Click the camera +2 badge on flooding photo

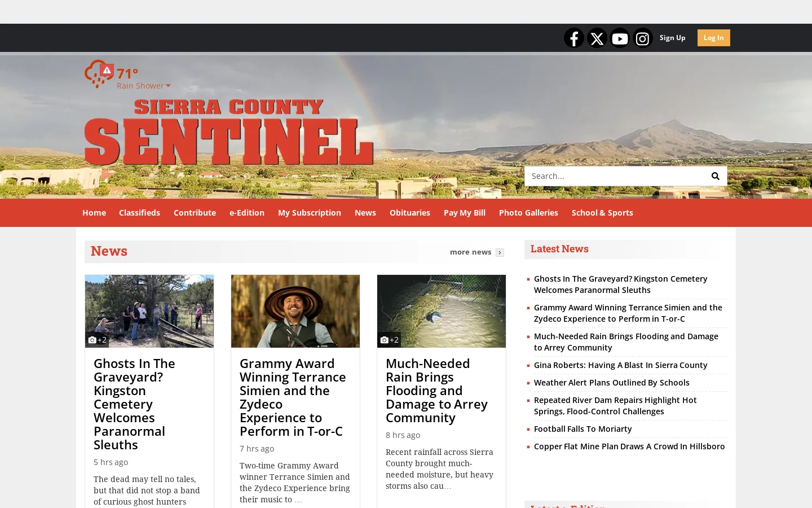pyautogui.click(x=389, y=340)
